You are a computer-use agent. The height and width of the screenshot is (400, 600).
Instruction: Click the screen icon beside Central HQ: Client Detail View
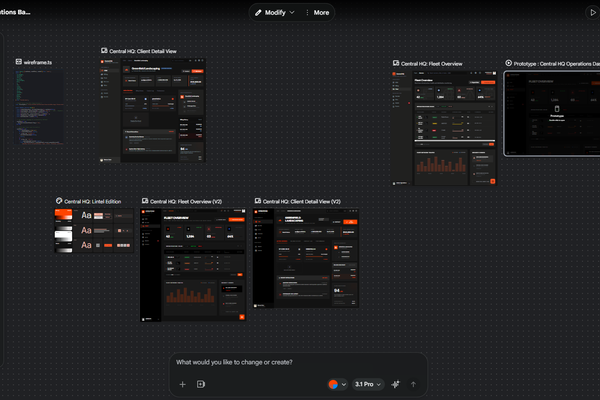(104, 51)
